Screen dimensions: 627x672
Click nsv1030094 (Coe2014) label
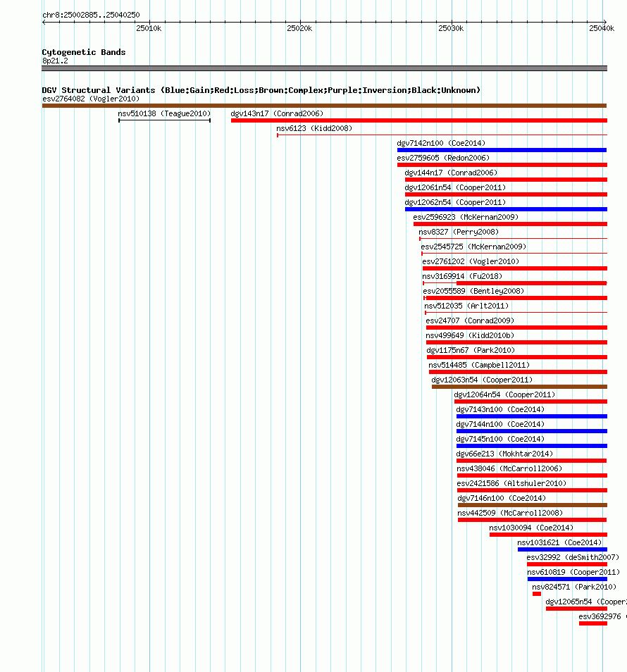click(x=531, y=528)
